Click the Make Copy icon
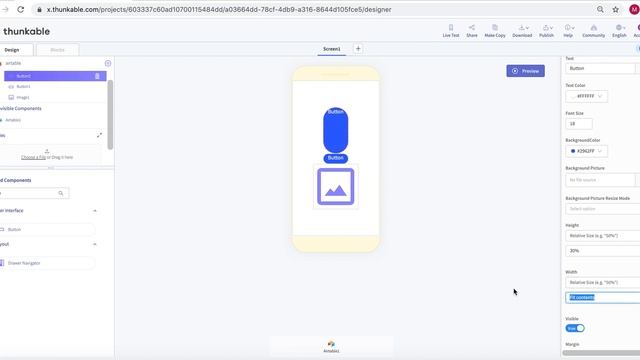 click(495, 31)
